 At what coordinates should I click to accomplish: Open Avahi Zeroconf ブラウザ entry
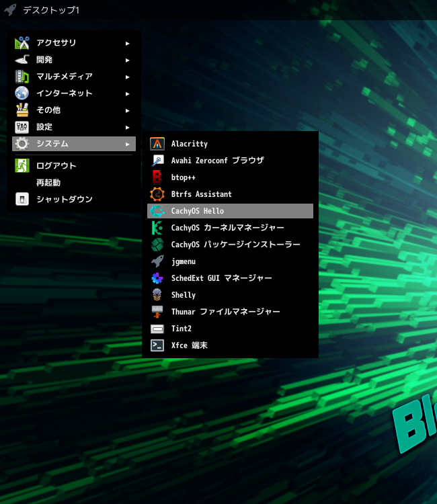pyautogui.click(x=230, y=161)
